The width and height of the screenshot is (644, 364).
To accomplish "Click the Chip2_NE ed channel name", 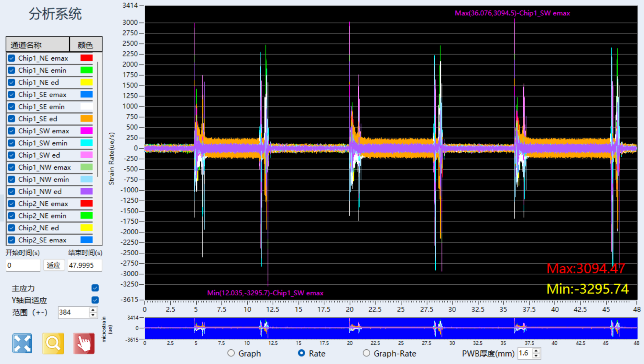I will (39, 228).
